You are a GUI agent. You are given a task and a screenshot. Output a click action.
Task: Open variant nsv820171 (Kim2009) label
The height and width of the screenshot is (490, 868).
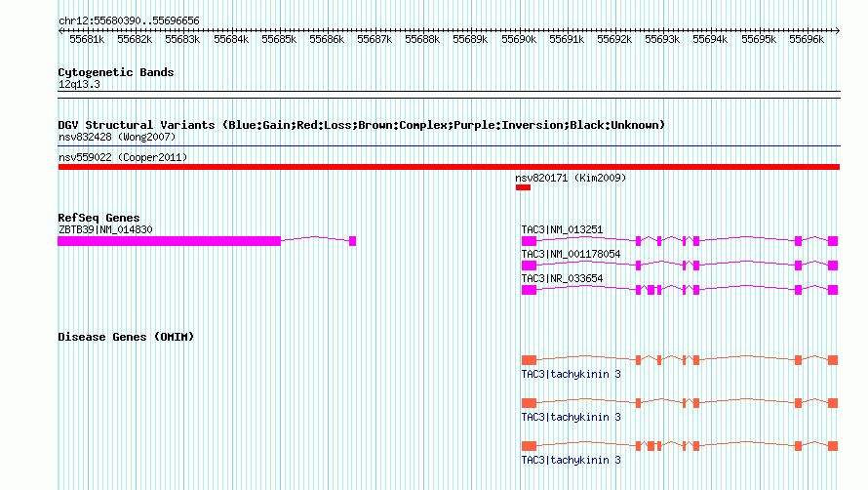pyautogui.click(x=571, y=178)
